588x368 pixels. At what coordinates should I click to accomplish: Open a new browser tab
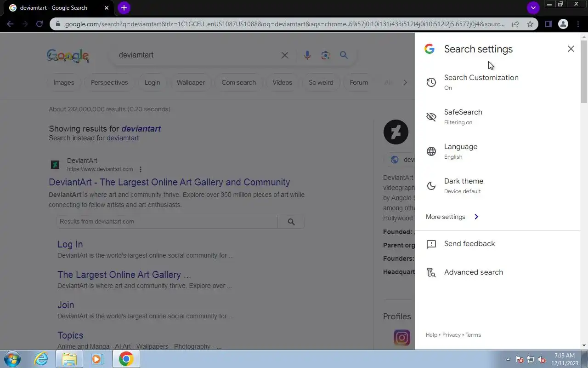(x=124, y=8)
